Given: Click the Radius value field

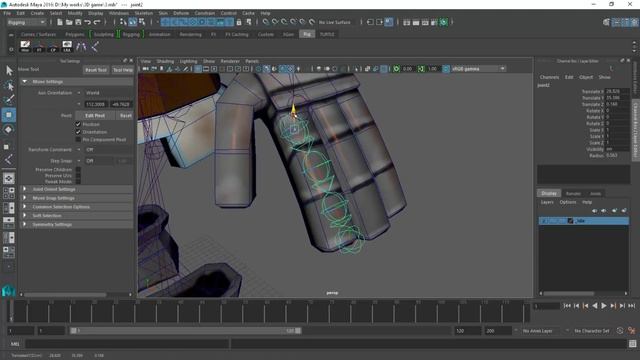Looking at the screenshot, I should tap(617, 156).
